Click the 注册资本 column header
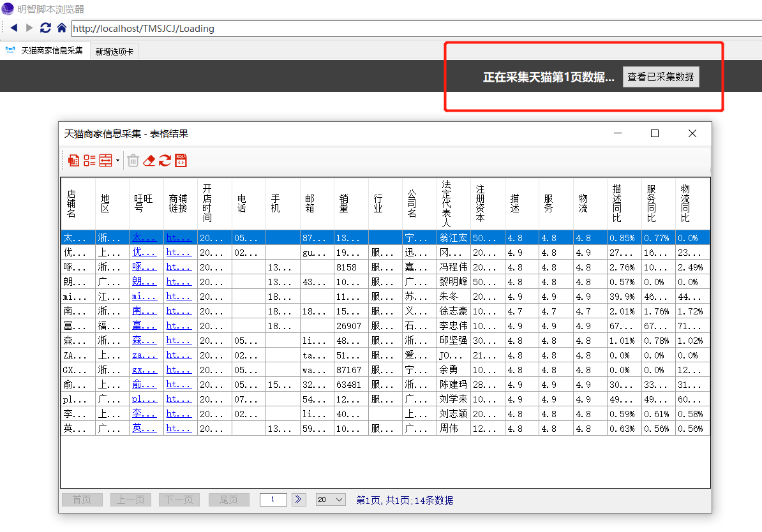The image size is (762, 532). click(488, 203)
